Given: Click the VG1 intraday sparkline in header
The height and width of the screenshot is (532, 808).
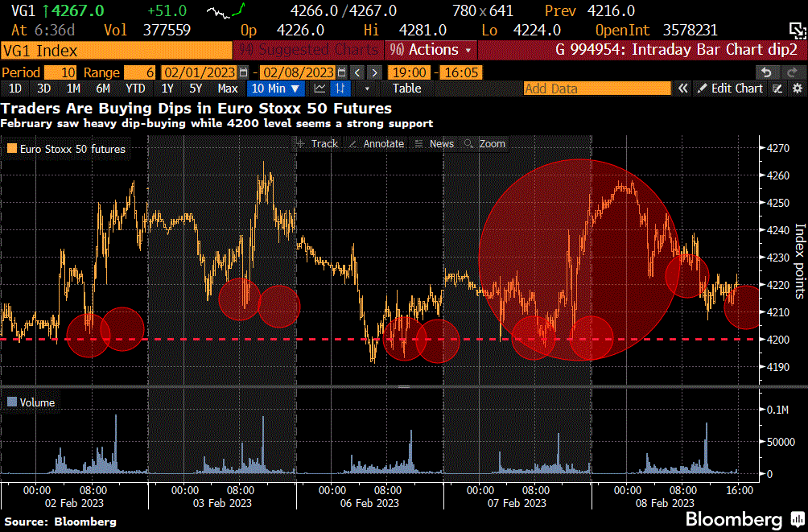Looking at the screenshot, I should point(225,10).
